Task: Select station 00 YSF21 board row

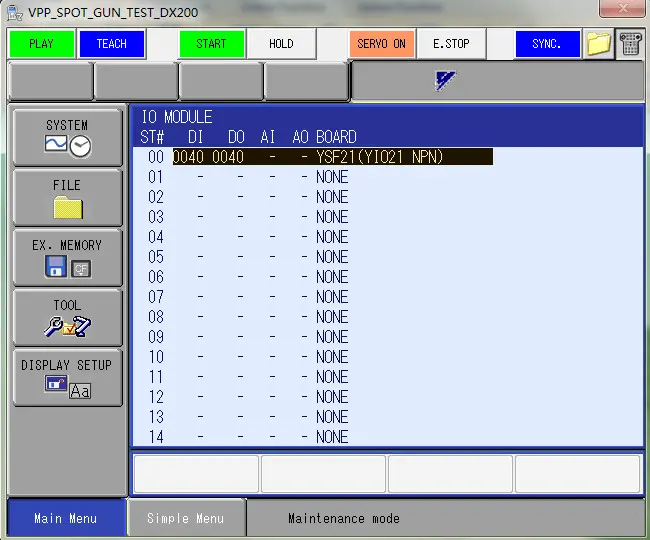Action: tap(379, 157)
